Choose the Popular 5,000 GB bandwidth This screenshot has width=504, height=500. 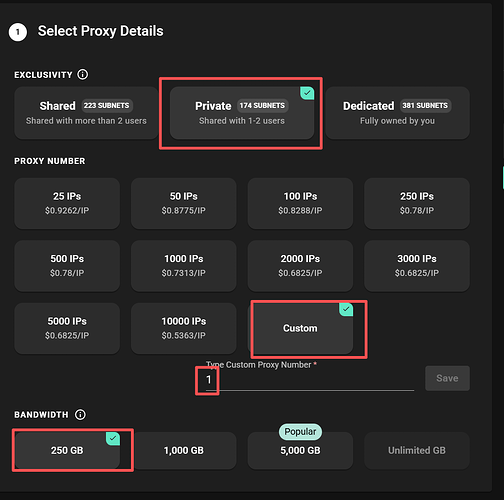(x=300, y=450)
